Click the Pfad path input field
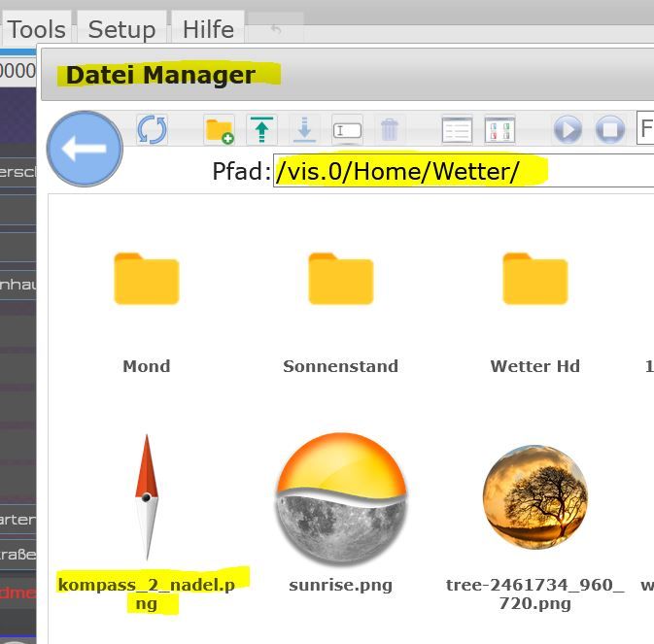The height and width of the screenshot is (644, 654). pyautogui.click(x=463, y=172)
